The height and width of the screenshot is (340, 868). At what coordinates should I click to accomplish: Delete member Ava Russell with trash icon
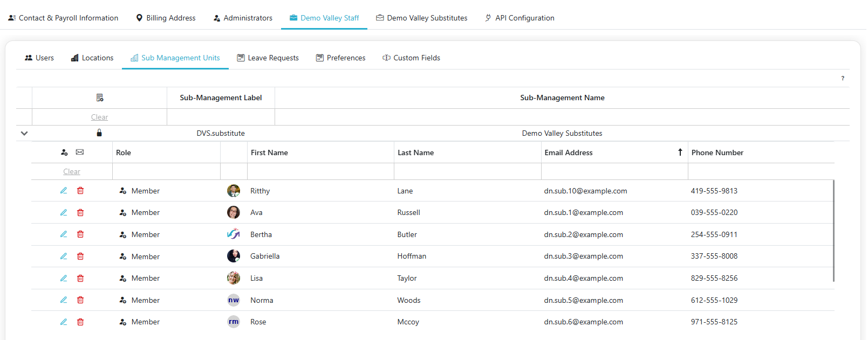(x=80, y=213)
